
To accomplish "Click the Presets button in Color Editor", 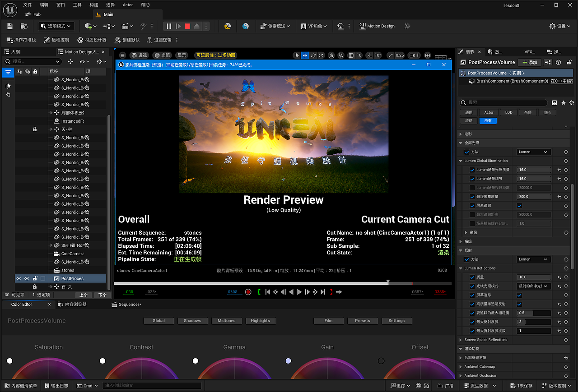I will coord(363,321).
